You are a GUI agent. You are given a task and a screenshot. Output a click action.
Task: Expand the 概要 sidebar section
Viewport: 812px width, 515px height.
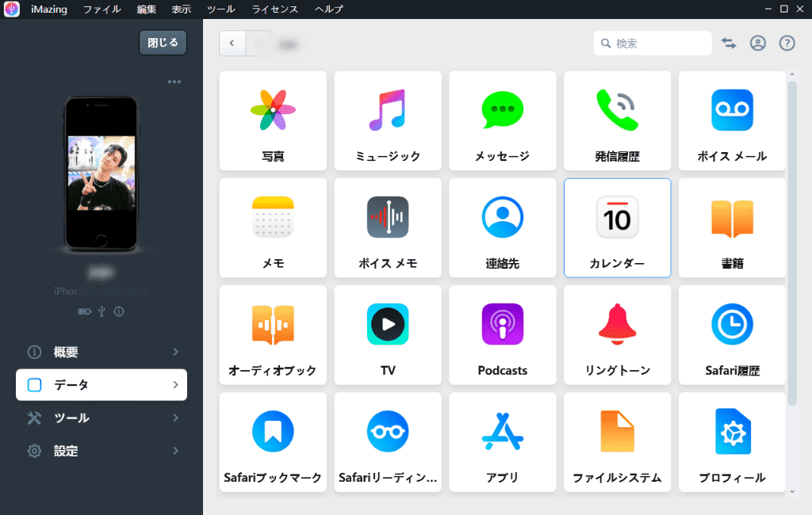click(x=101, y=352)
